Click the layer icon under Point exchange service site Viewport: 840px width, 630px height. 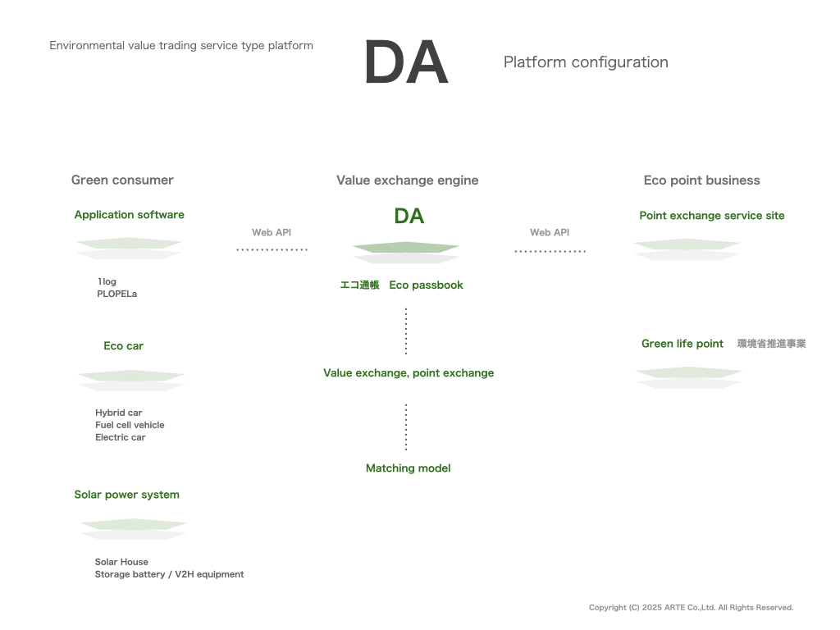point(687,249)
